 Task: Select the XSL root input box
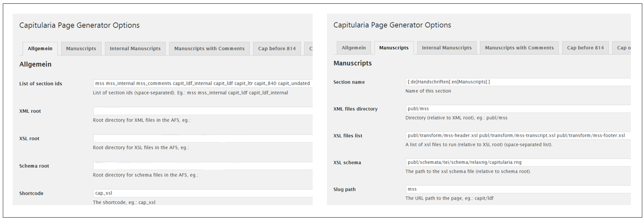[202, 139]
